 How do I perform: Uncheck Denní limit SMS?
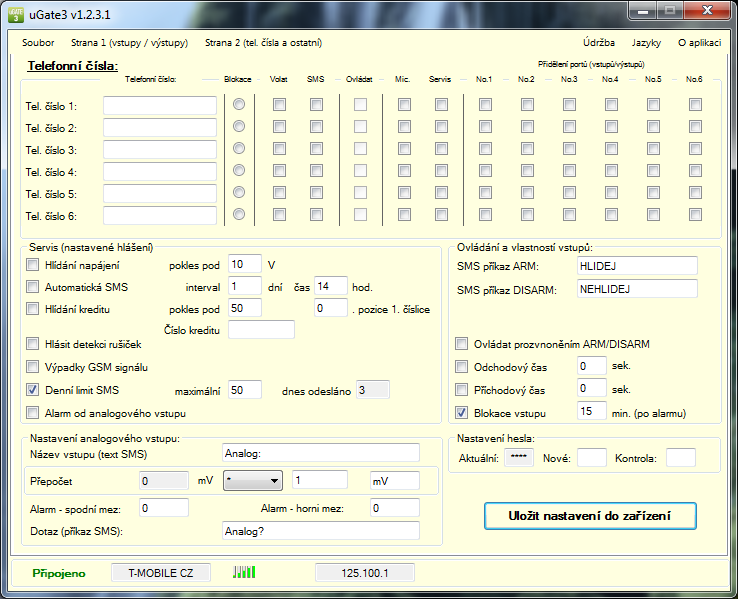32,390
